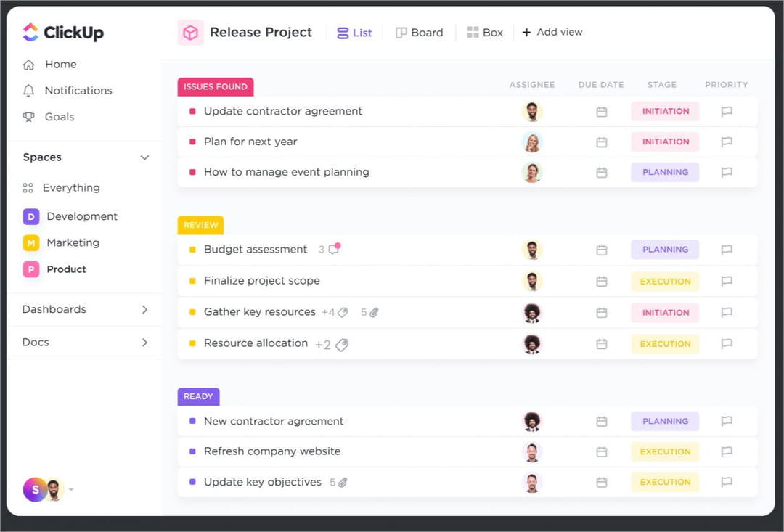Click tags icon on Gather key resources

pos(343,313)
